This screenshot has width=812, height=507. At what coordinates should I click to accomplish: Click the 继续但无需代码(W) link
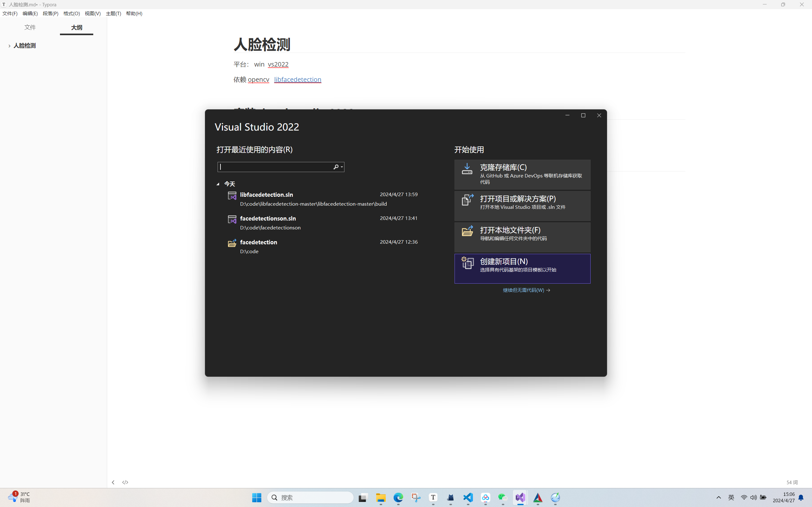[x=523, y=290]
